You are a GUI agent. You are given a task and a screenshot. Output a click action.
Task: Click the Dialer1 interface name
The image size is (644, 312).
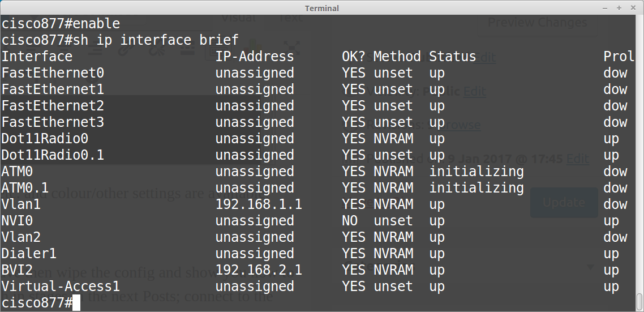coord(29,254)
